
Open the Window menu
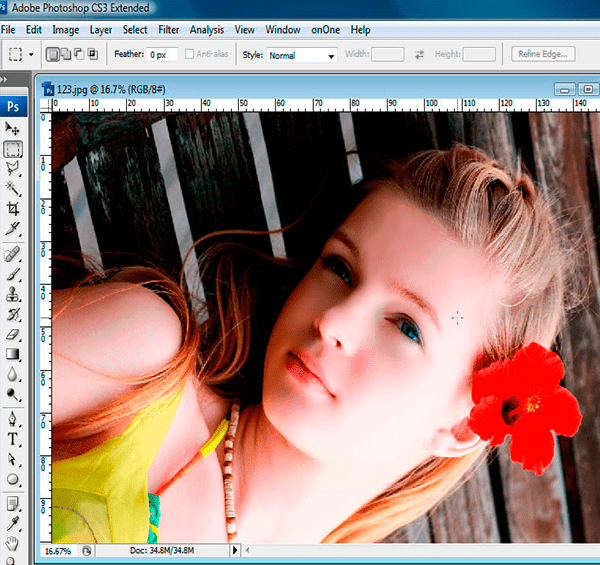point(283,30)
